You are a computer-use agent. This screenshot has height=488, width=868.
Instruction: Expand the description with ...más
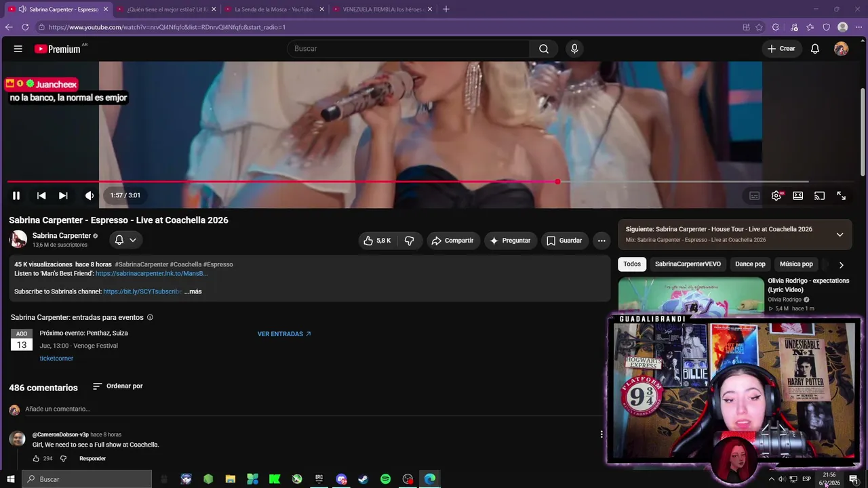(193, 291)
